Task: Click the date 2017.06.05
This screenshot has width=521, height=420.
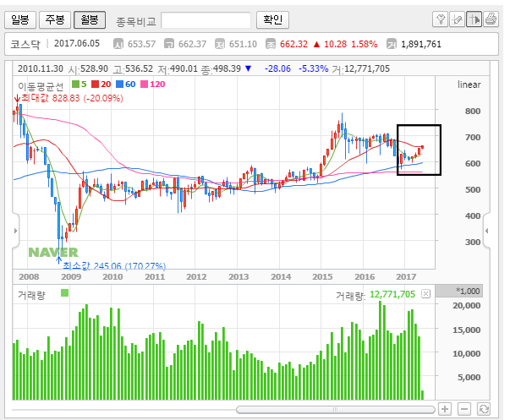Action: pos(77,43)
